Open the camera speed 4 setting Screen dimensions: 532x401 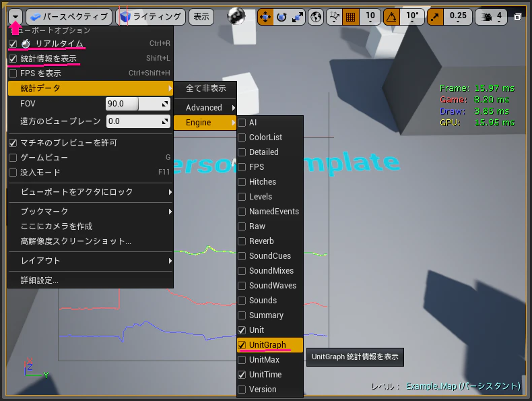[x=492, y=16]
